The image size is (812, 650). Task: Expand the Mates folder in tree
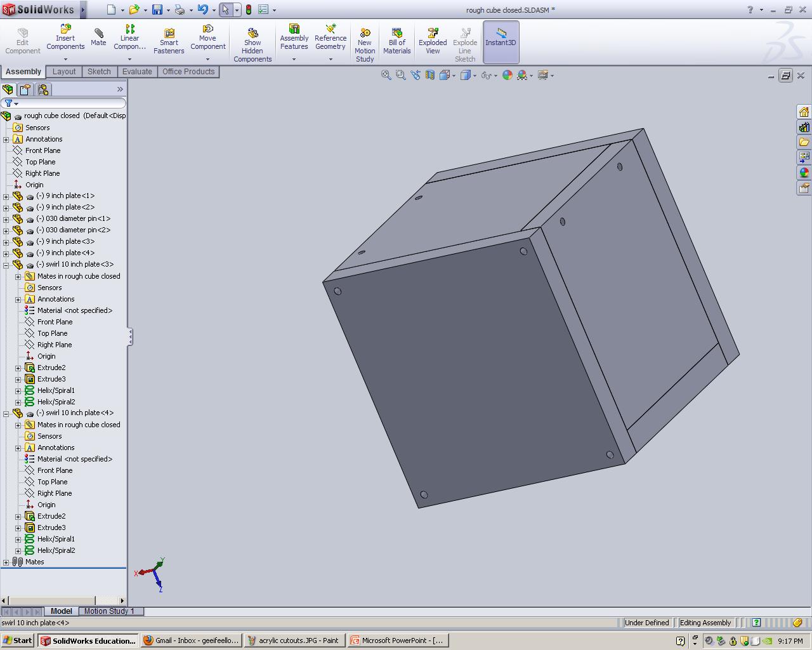[x=6, y=562]
